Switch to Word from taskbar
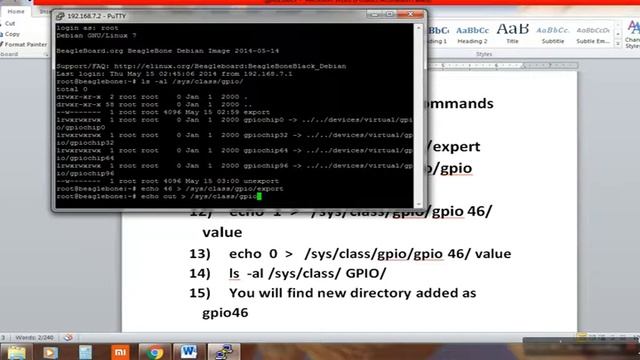 click(188, 352)
